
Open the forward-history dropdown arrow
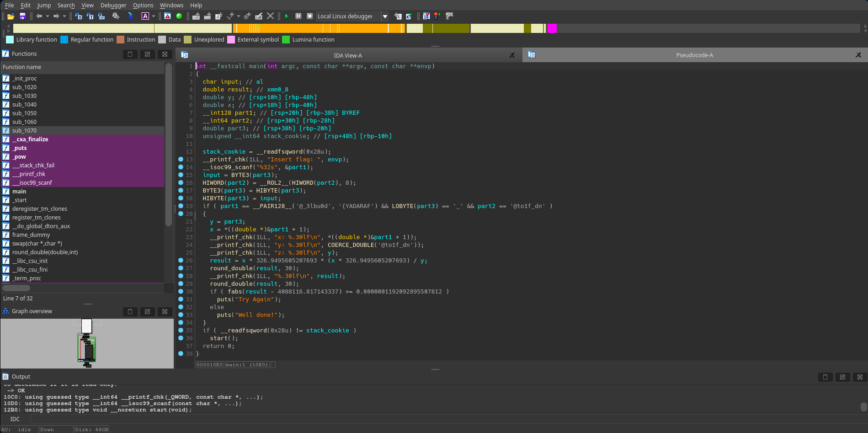click(64, 16)
